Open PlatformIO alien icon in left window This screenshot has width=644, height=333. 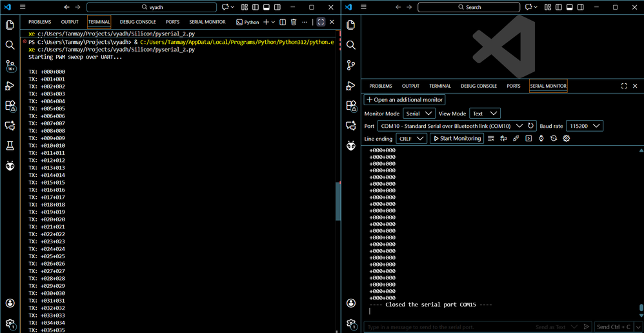point(10,165)
